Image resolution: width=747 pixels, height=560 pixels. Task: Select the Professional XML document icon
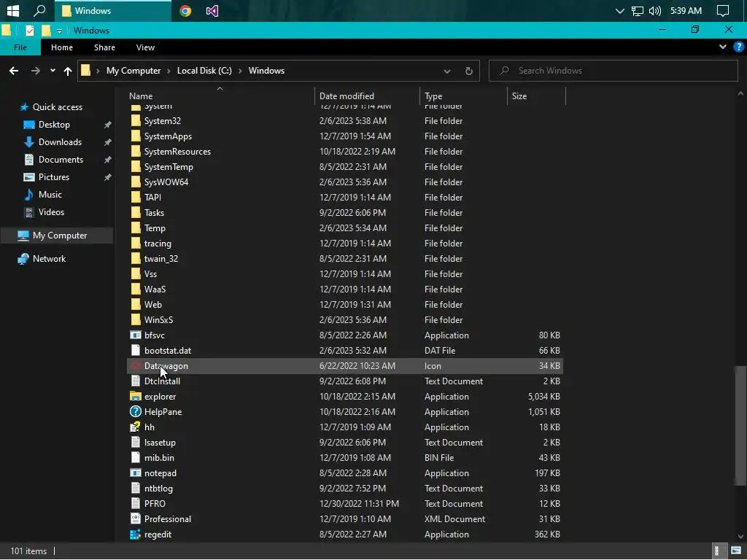pyautogui.click(x=136, y=519)
